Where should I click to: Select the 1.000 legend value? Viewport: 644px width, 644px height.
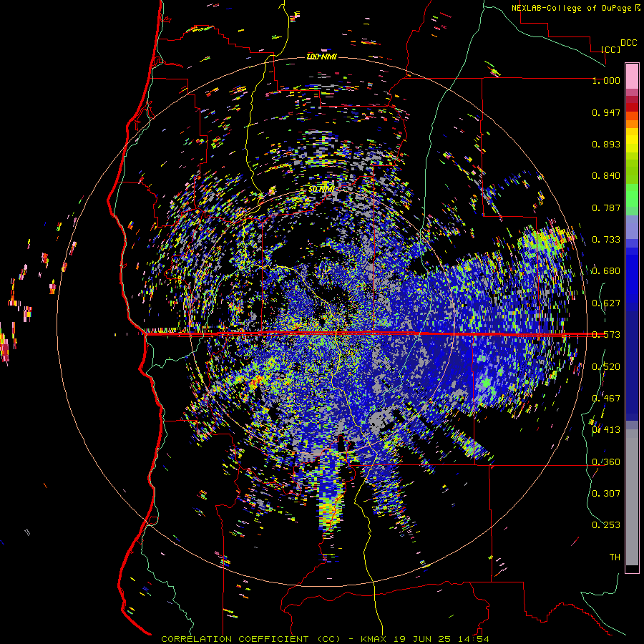606,80
